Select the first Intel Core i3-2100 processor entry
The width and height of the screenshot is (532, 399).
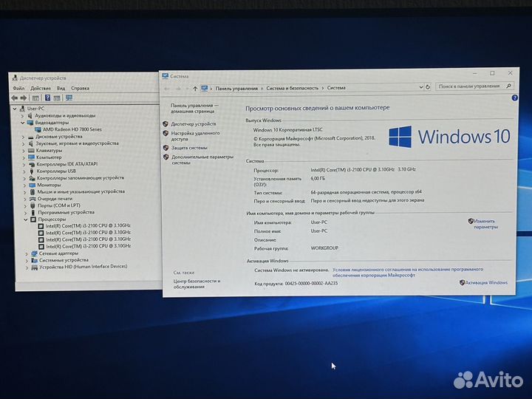(x=88, y=225)
